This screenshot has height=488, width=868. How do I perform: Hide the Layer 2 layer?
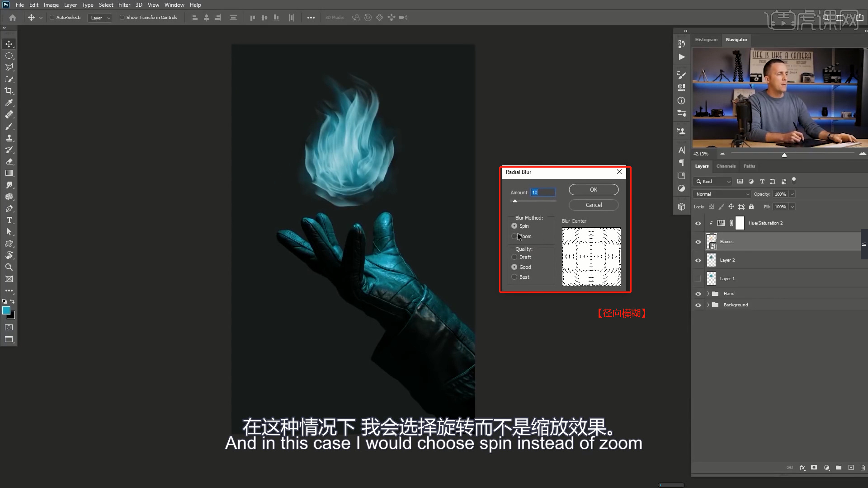pos(698,260)
